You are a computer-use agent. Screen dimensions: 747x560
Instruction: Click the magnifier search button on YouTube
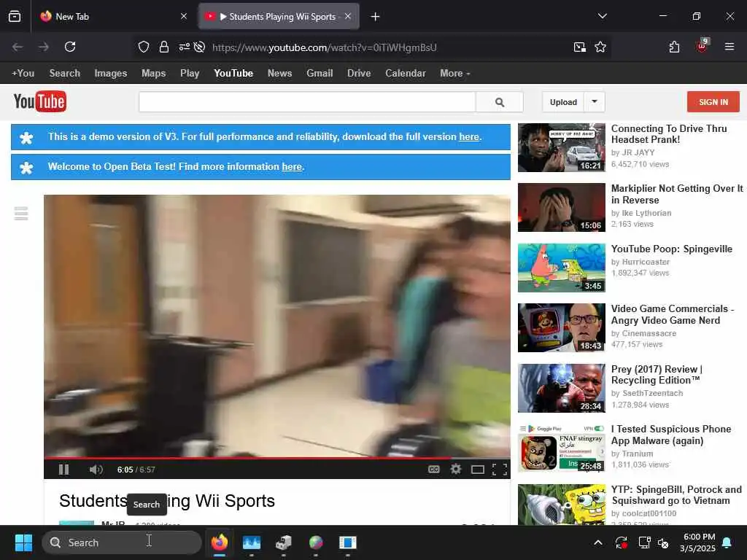click(x=499, y=102)
